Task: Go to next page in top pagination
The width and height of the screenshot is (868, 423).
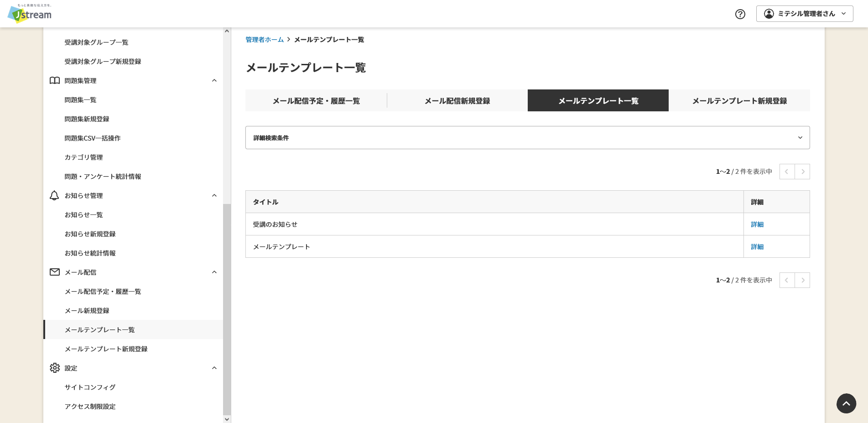Action: (x=802, y=172)
